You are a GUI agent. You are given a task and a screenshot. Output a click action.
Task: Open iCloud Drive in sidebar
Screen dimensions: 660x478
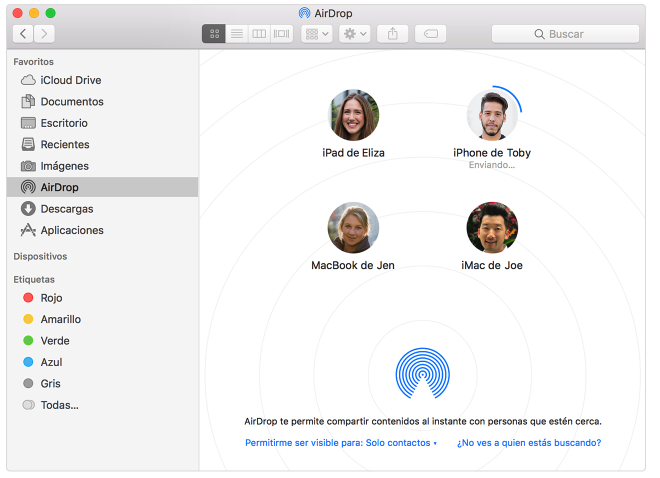pyautogui.click(x=103, y=80)
